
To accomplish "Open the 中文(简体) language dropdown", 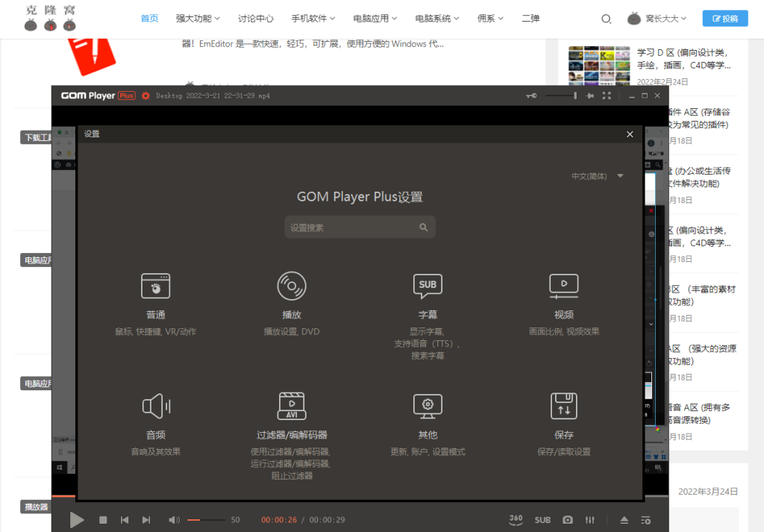I will 598,176.
